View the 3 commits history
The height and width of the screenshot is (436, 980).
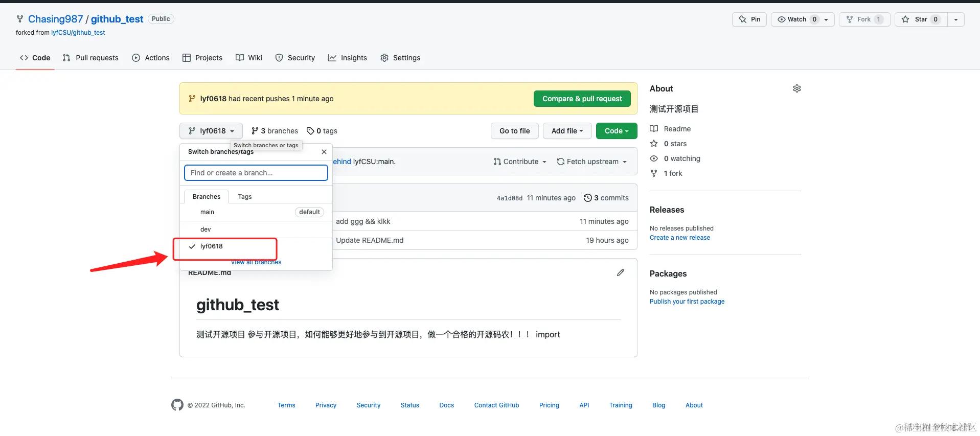coord(606,198)
